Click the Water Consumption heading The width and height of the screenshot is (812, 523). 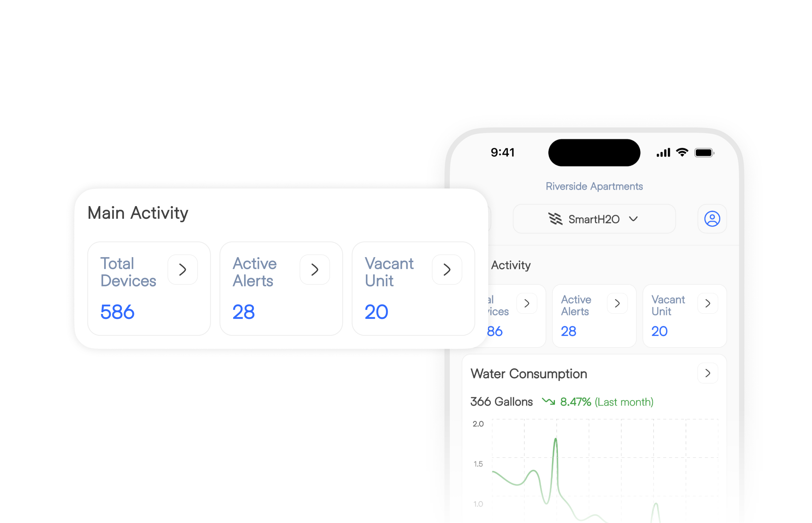click(x=528, y=374)
